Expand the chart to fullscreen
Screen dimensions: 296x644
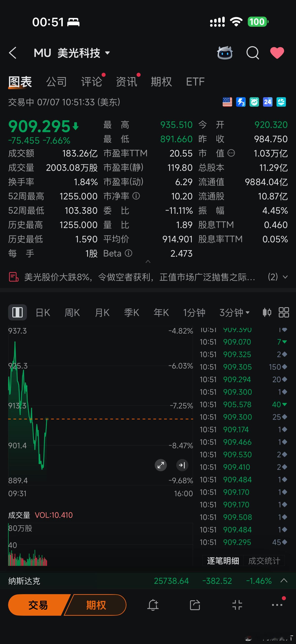[161, 465]
